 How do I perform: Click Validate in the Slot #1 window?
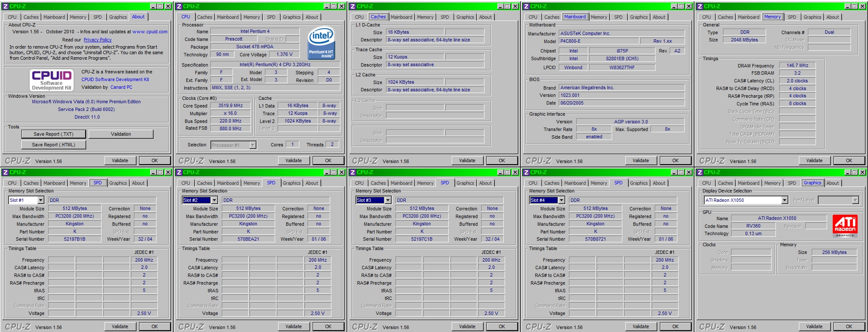120,326
